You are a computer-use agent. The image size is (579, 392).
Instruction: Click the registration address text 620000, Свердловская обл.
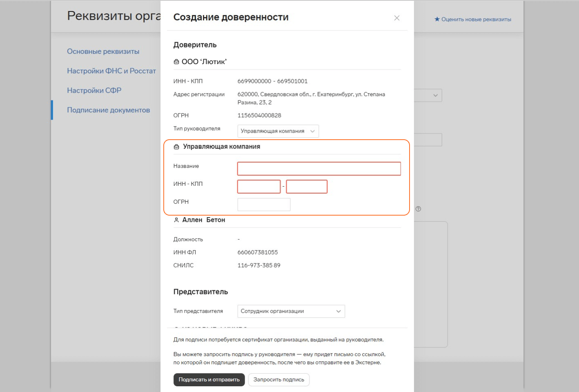311,98
